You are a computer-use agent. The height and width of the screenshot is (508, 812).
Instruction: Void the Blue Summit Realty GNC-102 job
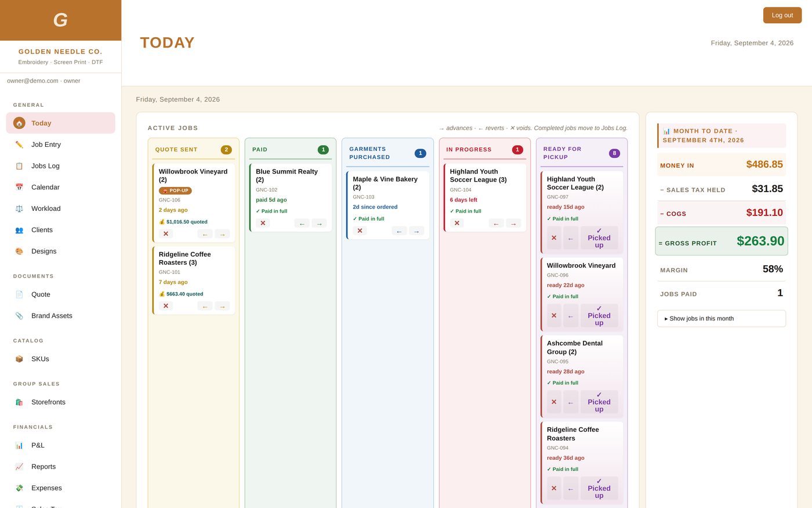[263, 224]
